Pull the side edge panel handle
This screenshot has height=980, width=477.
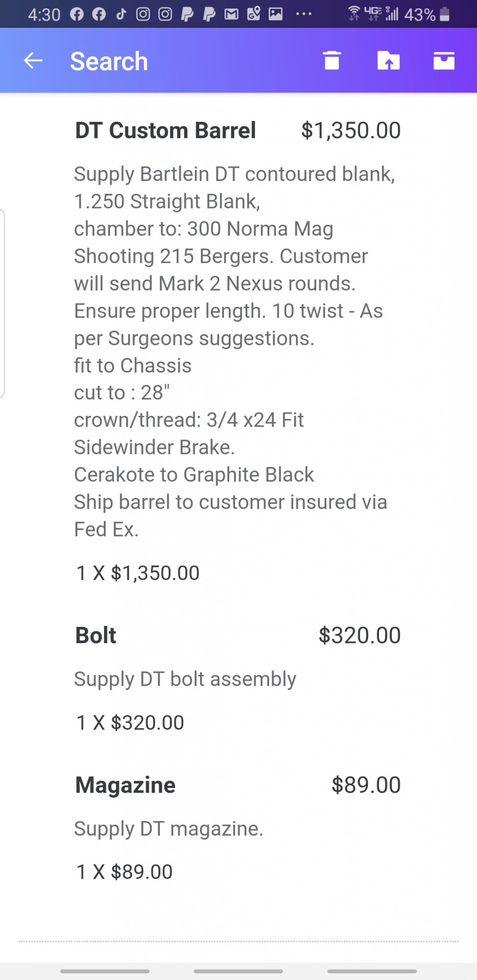coord(2,303)
